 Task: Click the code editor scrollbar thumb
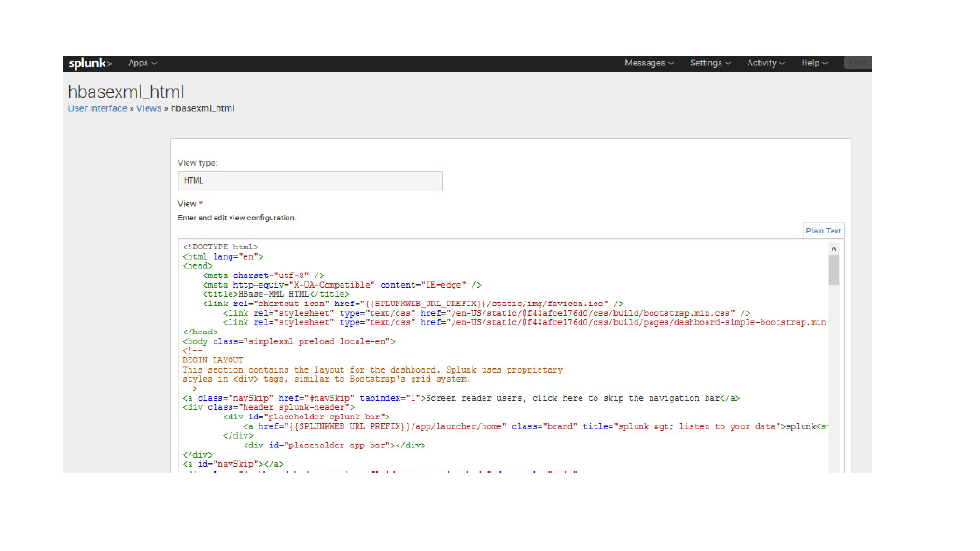pyautogui.click(x=833, y=269)
